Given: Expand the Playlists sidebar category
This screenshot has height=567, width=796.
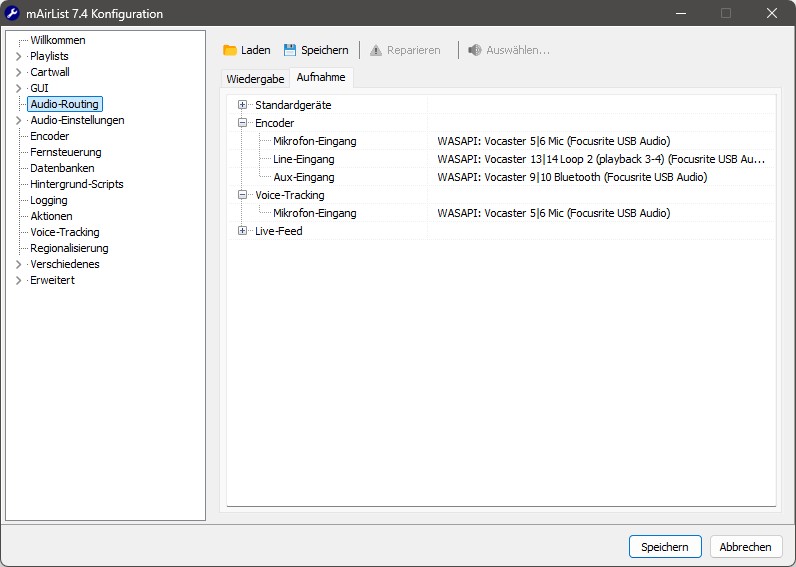Looking at the screenshot, I should [18, 57].
